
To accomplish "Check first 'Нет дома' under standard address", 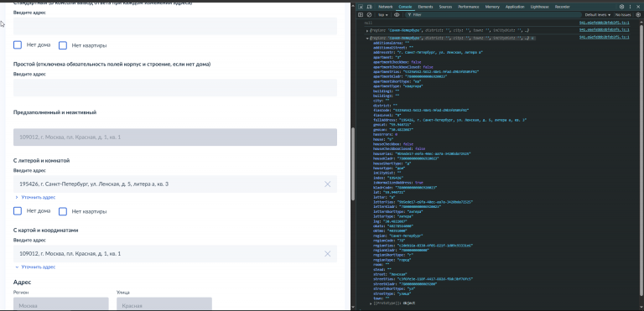I will pyautogui.click(x=18, y=44).
